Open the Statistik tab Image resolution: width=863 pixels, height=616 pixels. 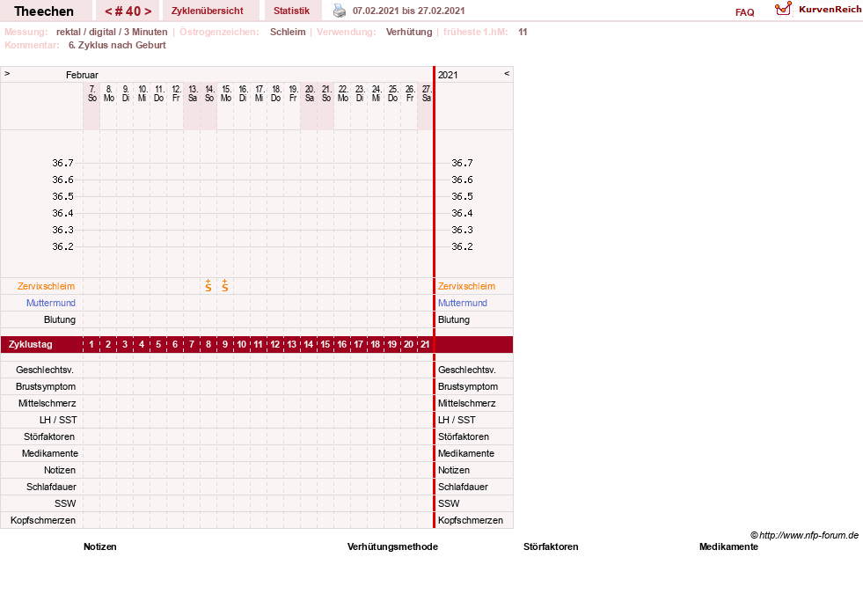coord(292,11)
